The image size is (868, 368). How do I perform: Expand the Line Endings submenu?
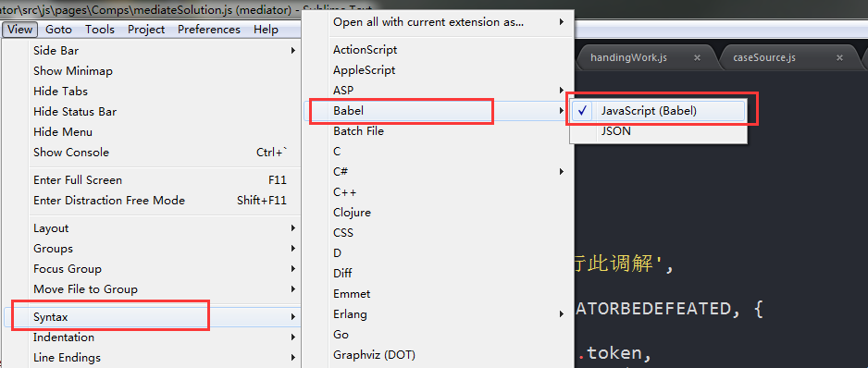[165, 358]
